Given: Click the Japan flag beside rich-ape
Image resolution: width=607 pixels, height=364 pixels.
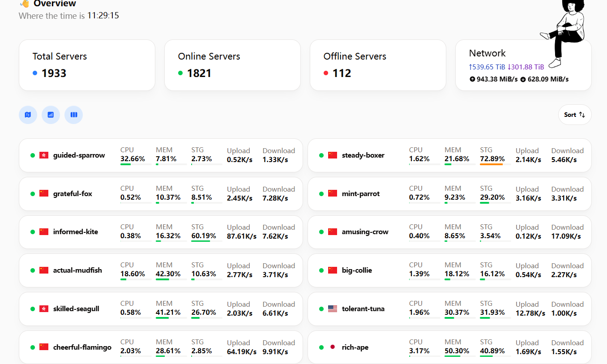Looking at the screenshot, I should click(x=333, y=347).
